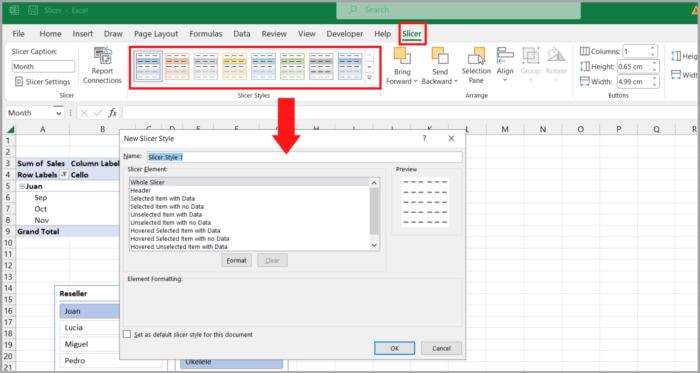Viewport: 700px width, 373px height.
Task: Click OK in New Slicer Style dialog
Action: click(395, 348)
